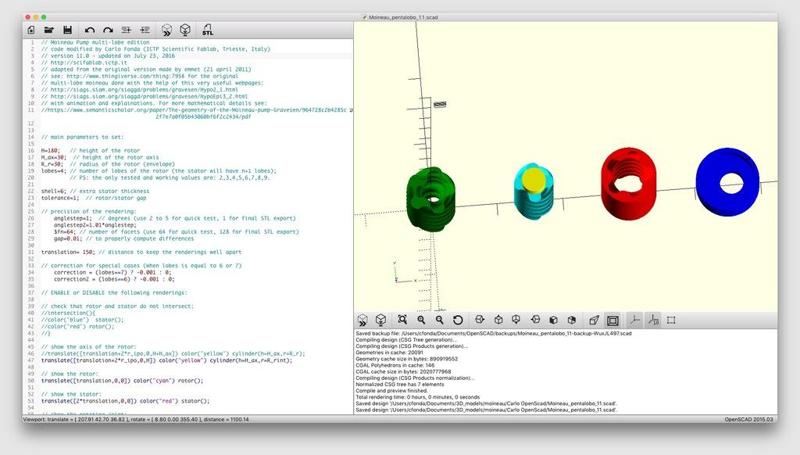Click the "// show the stator:" comment
800x455 pixels.
coord(71,394)
